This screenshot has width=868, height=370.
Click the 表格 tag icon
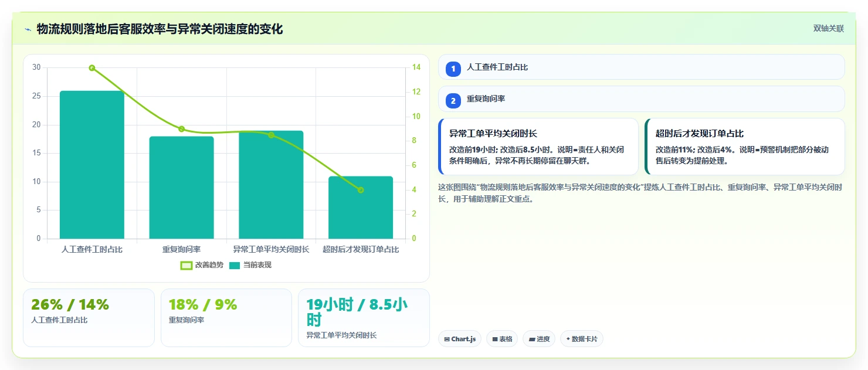[x=495, y=339]
